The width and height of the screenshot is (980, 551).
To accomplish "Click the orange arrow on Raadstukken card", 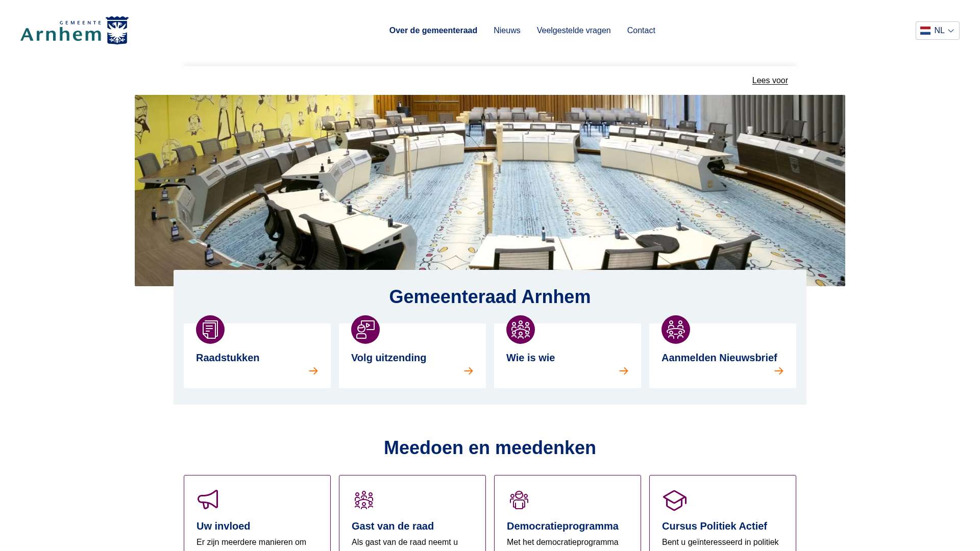I will [x=313, y=371].
